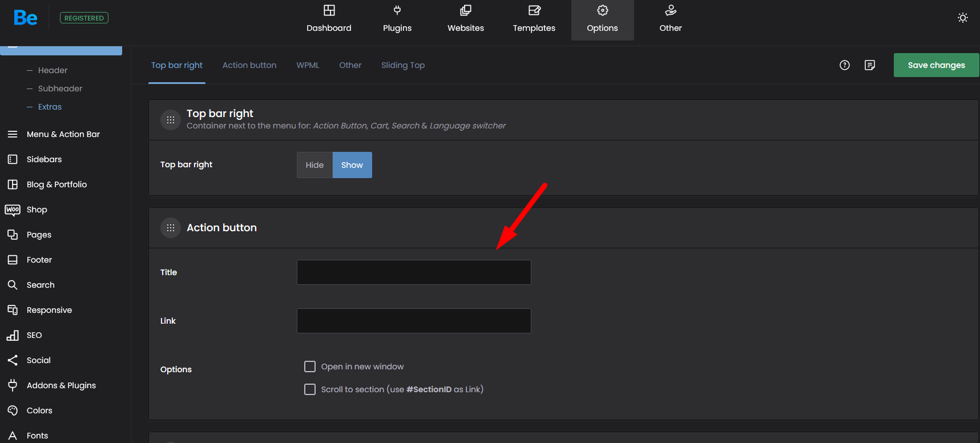Image resolution: width=980 pixels, height=443 pixels.
Task: Click the Social share icon
Action: coord(13,360)
